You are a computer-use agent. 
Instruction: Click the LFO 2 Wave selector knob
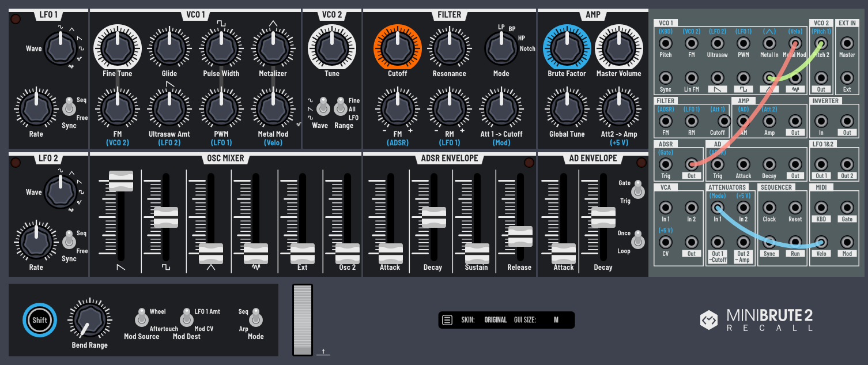click(61, 192)
